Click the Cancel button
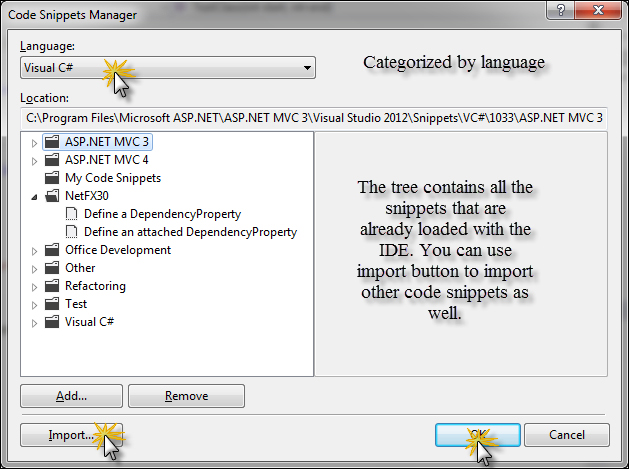Viewport: 629px width, 469px height. (567, 435)
